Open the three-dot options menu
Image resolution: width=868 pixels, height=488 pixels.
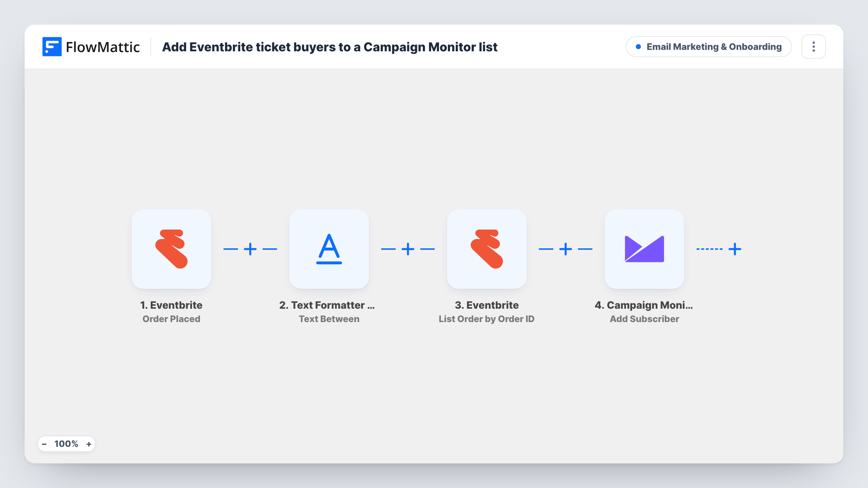click(814, 47)
